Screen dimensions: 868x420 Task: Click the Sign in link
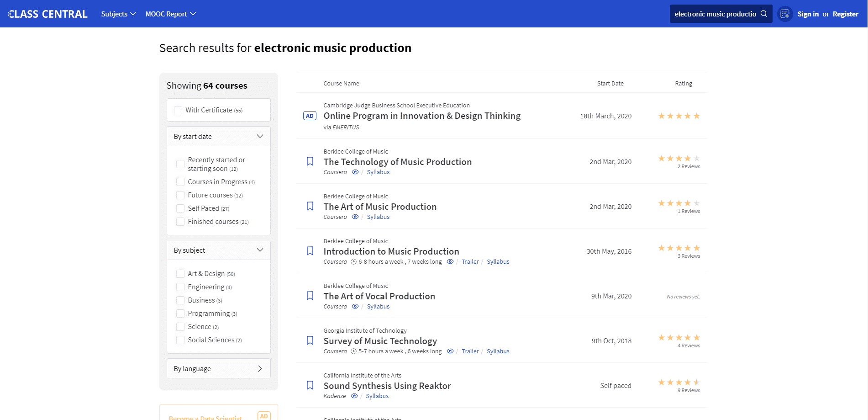click(x=808, y=14)
